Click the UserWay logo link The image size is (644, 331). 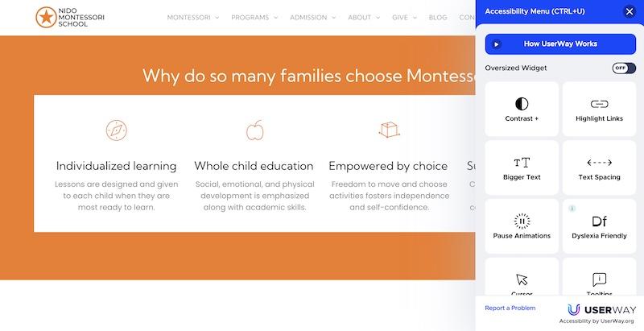601,310
